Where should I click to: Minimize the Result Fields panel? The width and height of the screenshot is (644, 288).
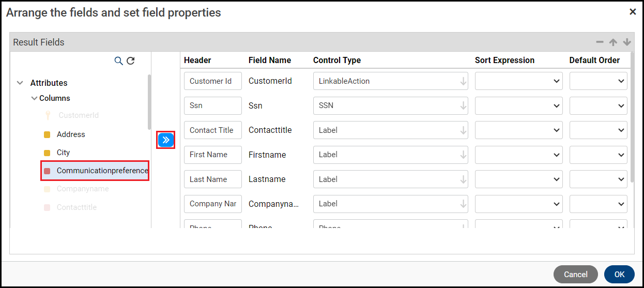coord(600,42)
